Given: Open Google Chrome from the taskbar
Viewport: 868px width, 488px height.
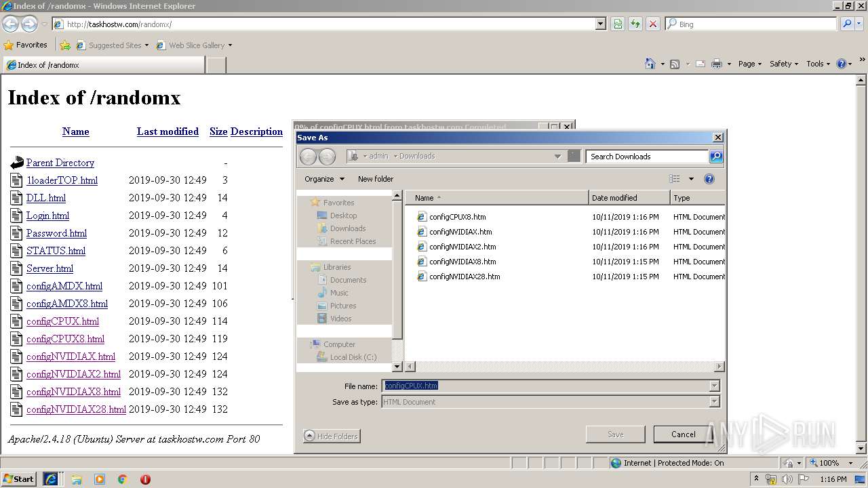Looking at the screenshot, I should [123, 479].
